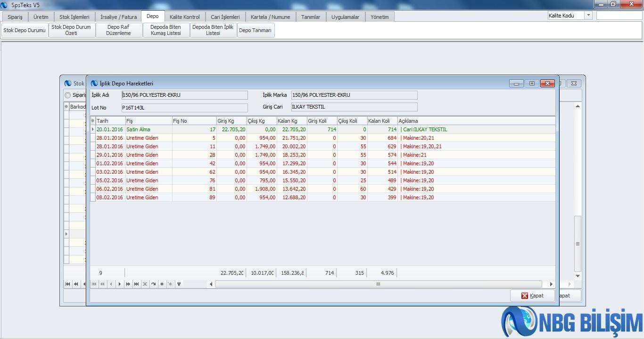Switch to Kartela / Numune tab
Screen dimensions: 644x339
click(x=271, y=17)
